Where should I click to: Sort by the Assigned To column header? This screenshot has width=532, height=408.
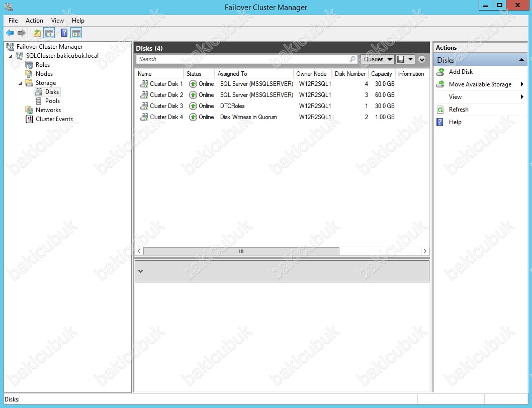[254, 73]
